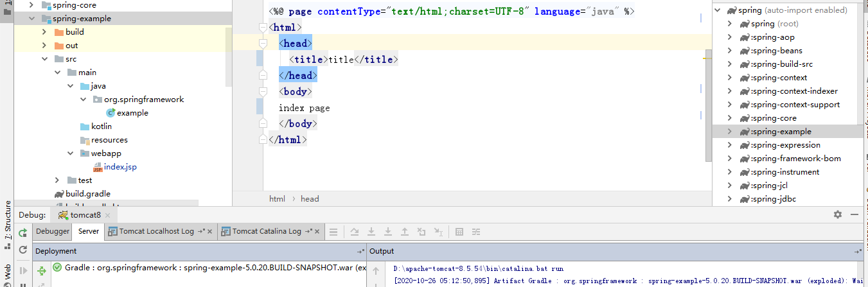Viewport: 868px width, 287px height.
Task: Fold the <head> block in editor gutter
Action: pos(262,44)
